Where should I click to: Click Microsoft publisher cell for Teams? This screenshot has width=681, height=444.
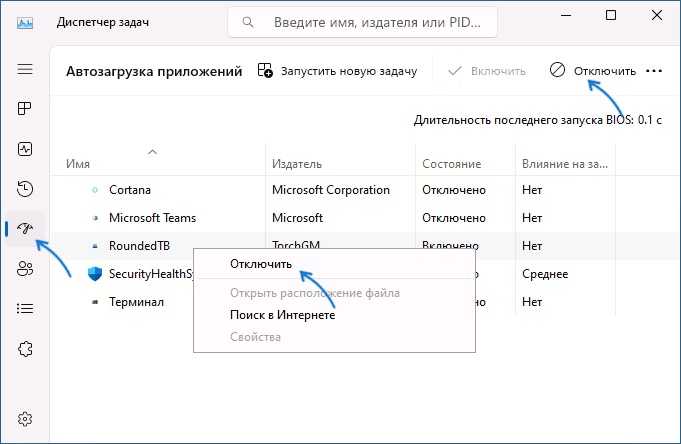297,218
